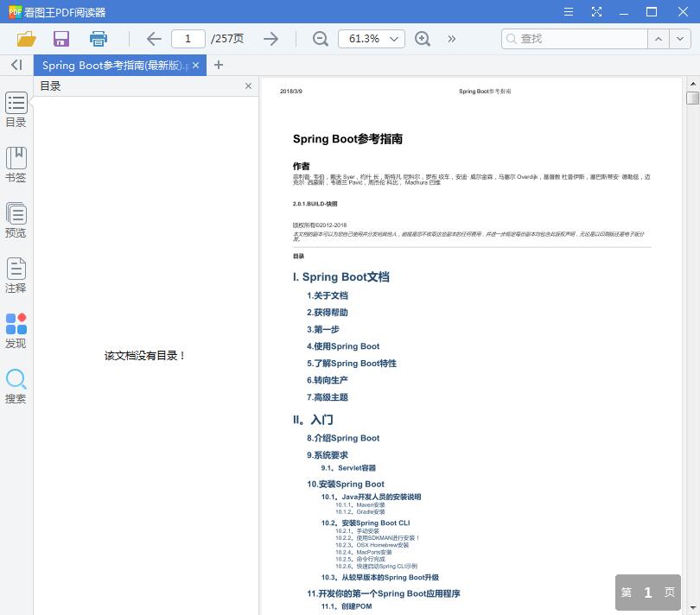The width and height of the screenshot is (700, 615).
Task: Open the 8.介绍Spring Boot link
Action: (x=343, y=438)
